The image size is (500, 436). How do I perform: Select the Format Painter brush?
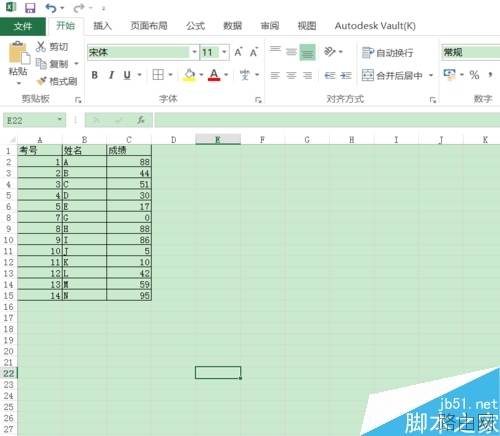(41, 81)
